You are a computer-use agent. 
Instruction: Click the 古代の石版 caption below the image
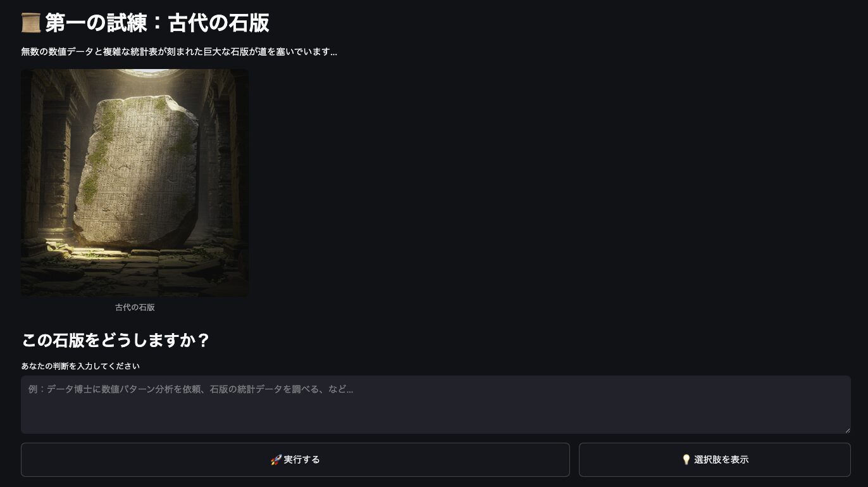[135, 307]
